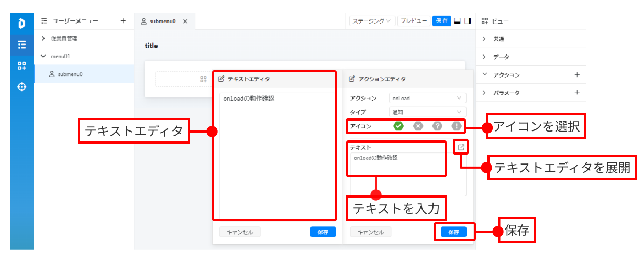Click キャンセル in the action editor
Screen dimensions: 644x262
pyautogui.click(x=371, y=232)
